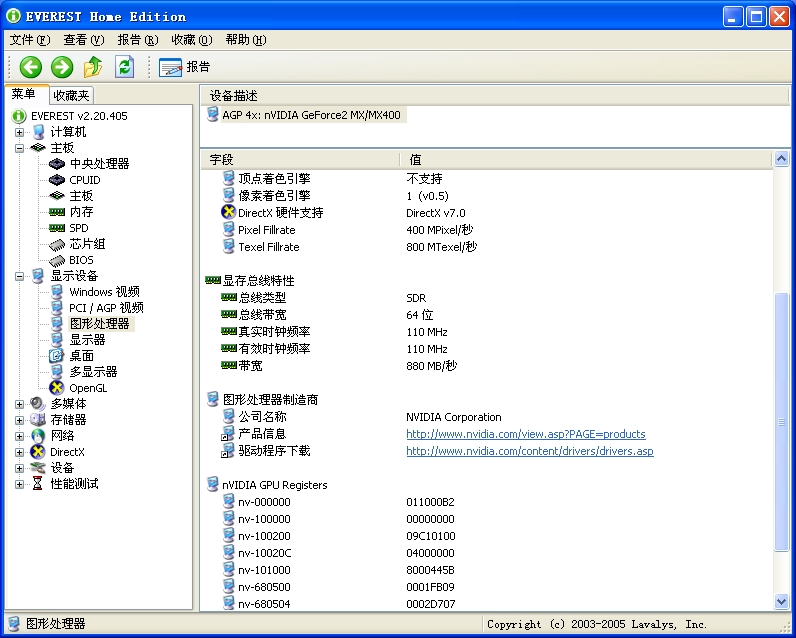796x638 pixels.
Task: Open the NVIDIA drivers download link
Action: pyautogui.click(x=529, y=451)
